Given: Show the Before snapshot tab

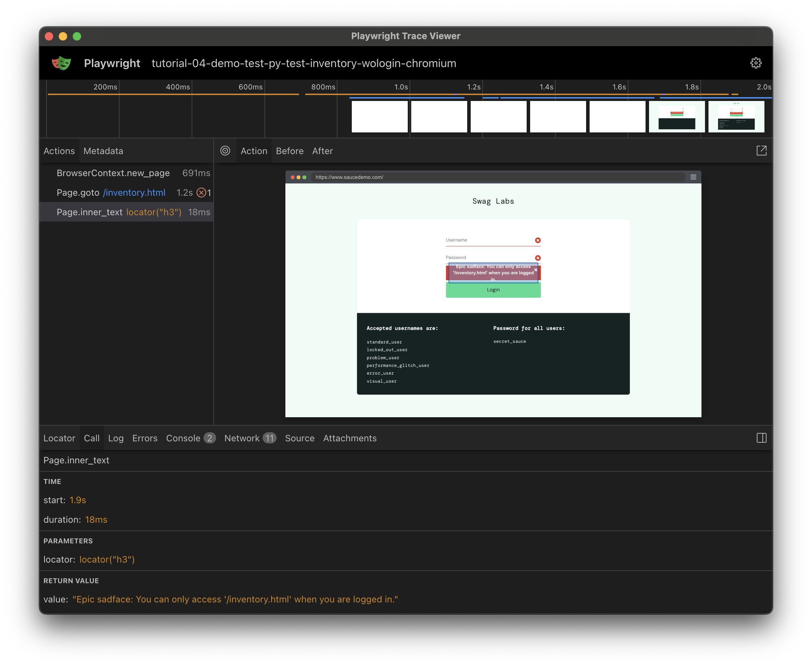Looking at the screenshot, I should pyautogui.click(x=290, y=151).
